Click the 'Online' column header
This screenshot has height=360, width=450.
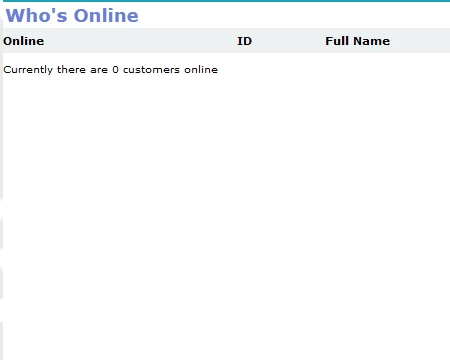coord(24,41)
